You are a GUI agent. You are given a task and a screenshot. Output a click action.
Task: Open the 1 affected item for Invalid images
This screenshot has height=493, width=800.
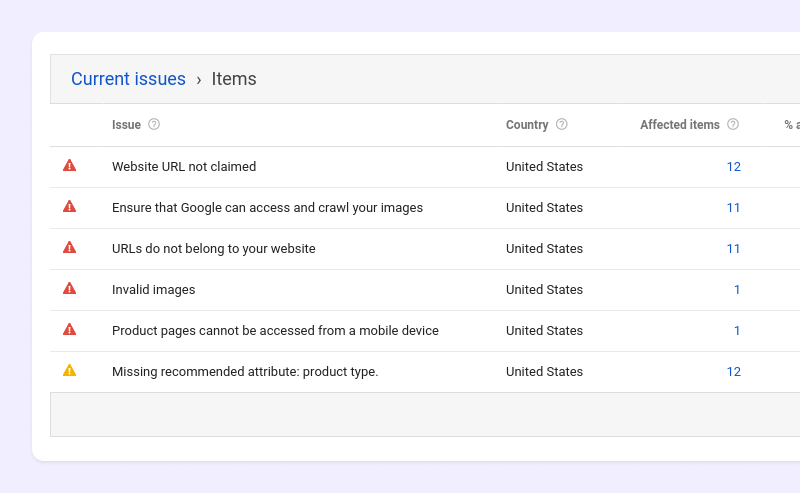pyautogui.click(x=737, y=290)
